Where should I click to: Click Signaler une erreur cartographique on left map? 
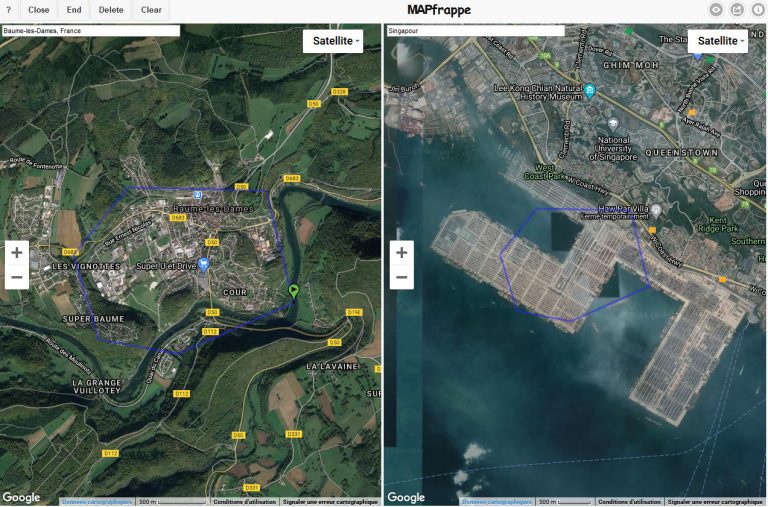(x=330, y=502)
